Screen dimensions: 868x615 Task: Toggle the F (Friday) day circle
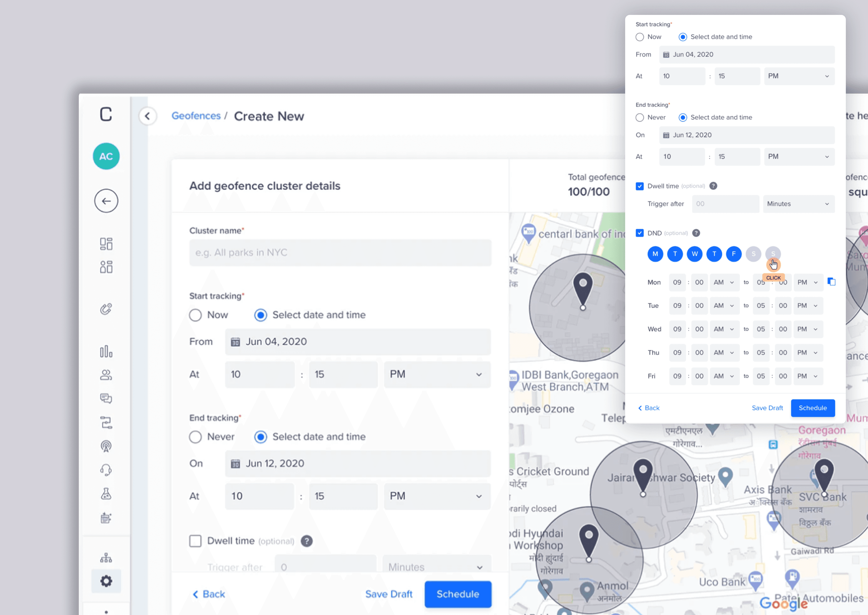(x=734, y=254)
